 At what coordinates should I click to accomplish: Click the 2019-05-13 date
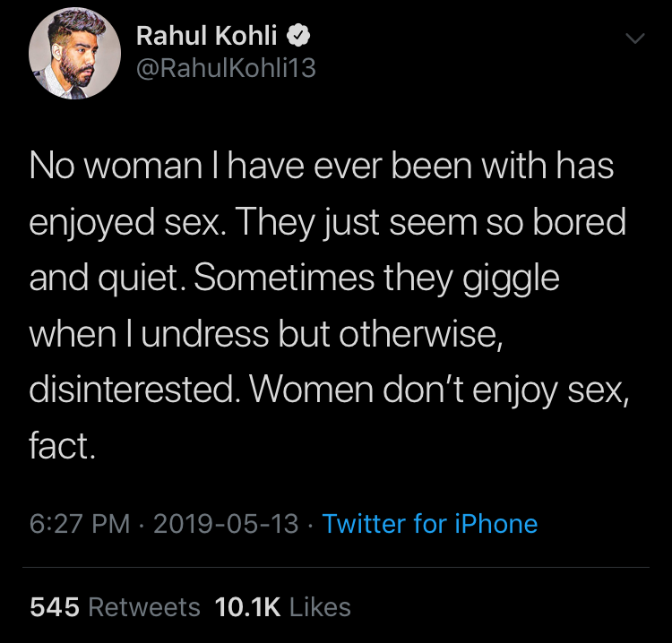pyautogui.click(x=226, y=524)
